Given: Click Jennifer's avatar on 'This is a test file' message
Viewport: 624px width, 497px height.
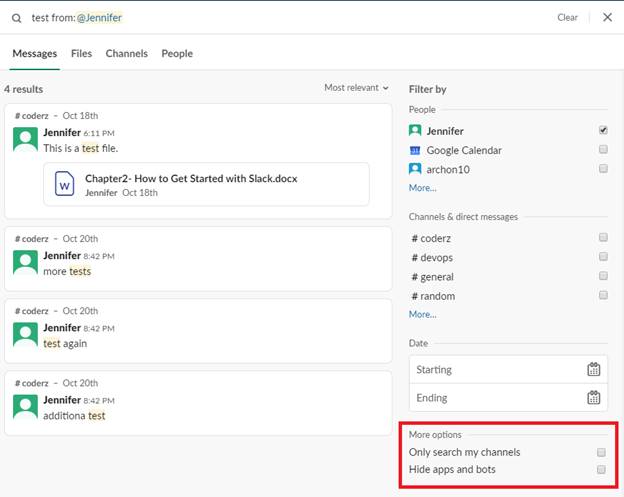Looking at the screenshot, I should [25, 139].
